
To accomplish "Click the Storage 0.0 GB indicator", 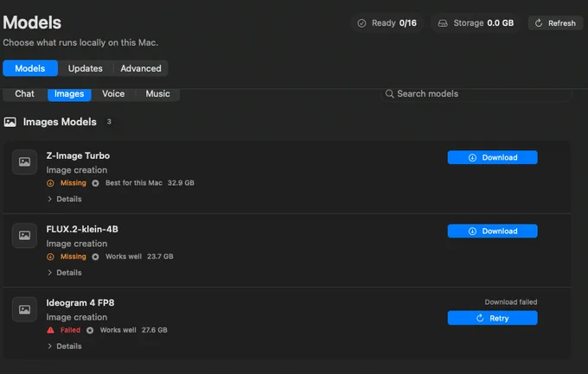I will click(x=476, y=23).
